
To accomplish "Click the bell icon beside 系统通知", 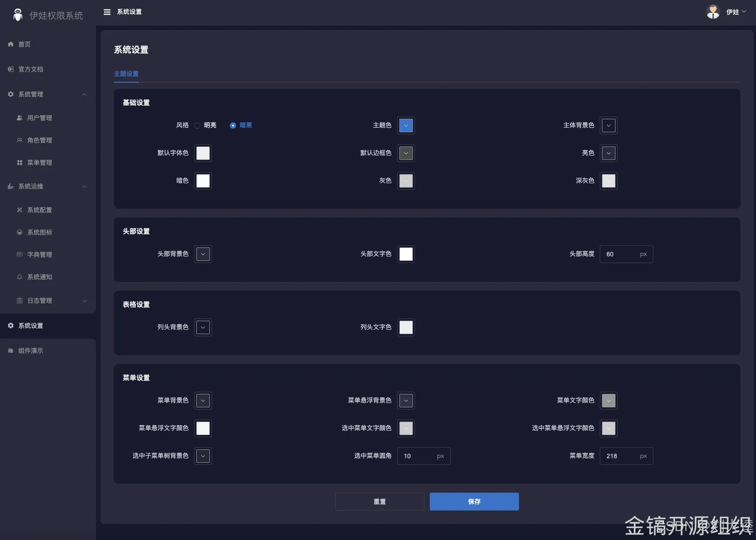I will pos(20,277).
